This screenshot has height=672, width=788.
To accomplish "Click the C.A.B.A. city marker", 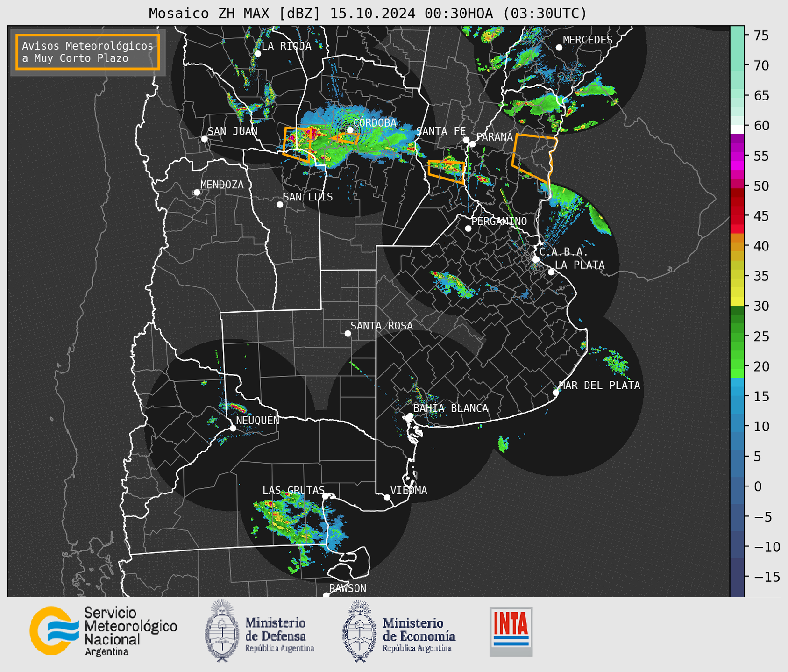I will tap(536, 259).
